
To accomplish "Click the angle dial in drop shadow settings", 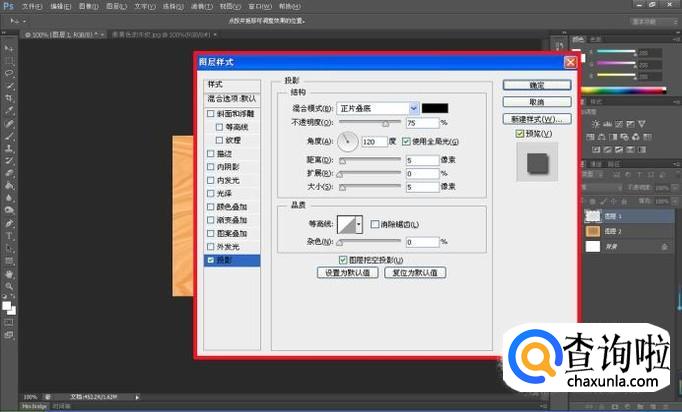I will click(348, 142).
